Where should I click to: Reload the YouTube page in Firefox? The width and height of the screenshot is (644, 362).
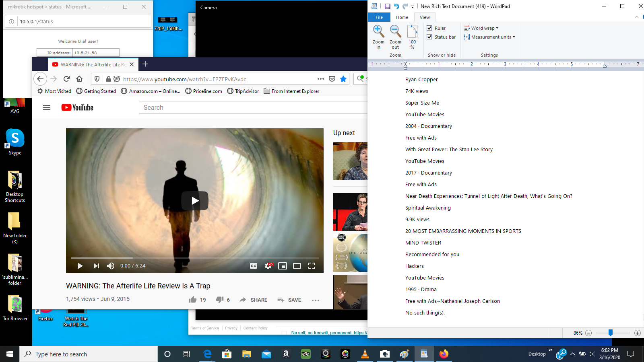point(67,79)
